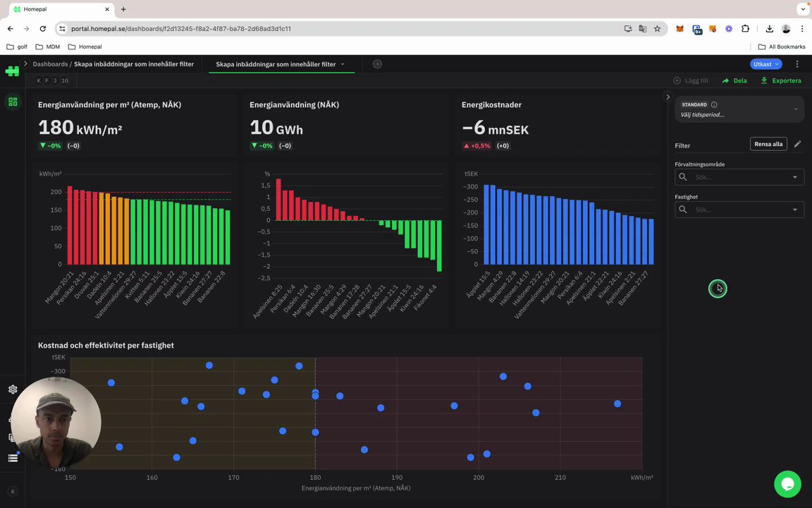Expand the left sidebar with the chevron arrow
812x508 pixels.
coord(25,64)
